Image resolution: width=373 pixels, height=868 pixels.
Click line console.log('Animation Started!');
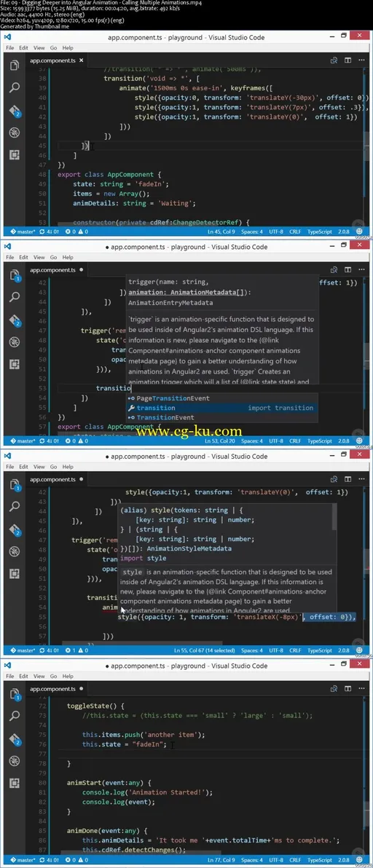(147, 792)
